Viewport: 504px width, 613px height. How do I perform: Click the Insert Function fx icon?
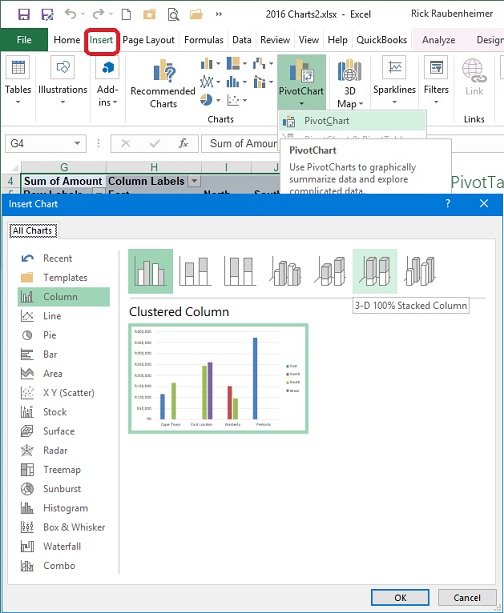(183, 143)
